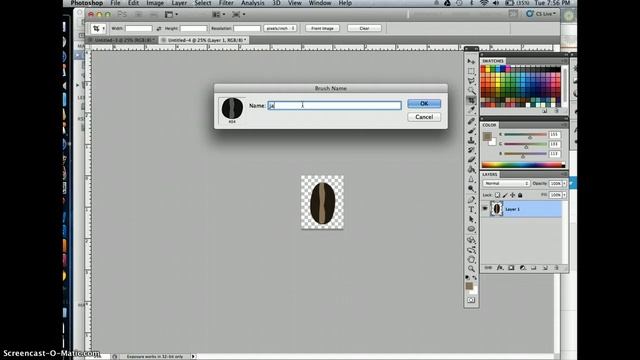Screen dimensions: 640x360
Task: Open Fill slider arrow
Action: pos(564,195)
